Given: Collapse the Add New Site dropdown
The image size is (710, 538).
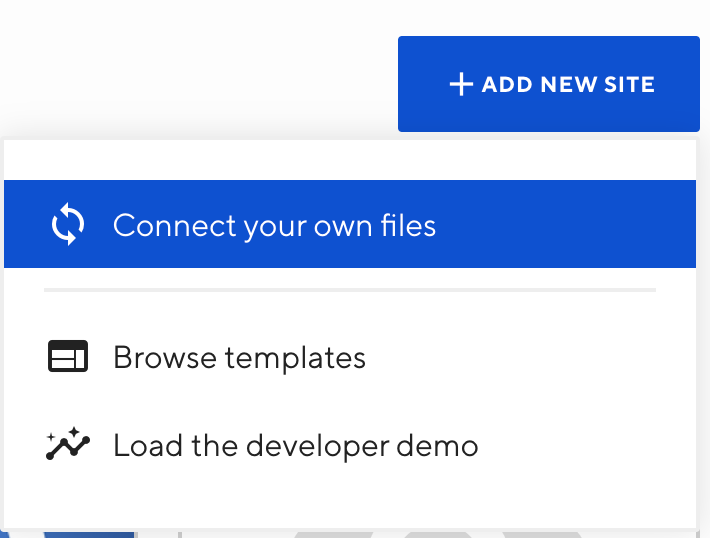Looking at the screenshot, I should [x=548, y=85].
